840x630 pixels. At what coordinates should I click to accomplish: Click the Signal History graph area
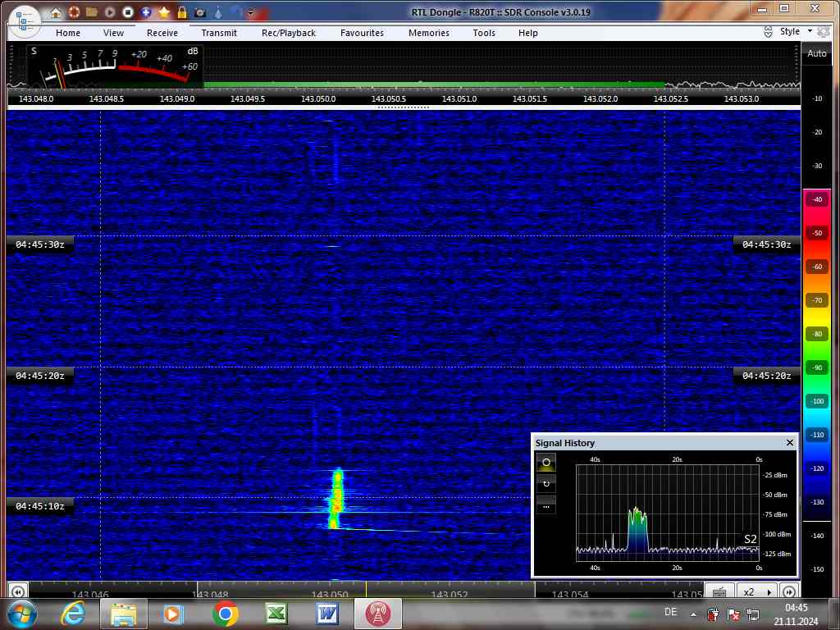(668, 513)
